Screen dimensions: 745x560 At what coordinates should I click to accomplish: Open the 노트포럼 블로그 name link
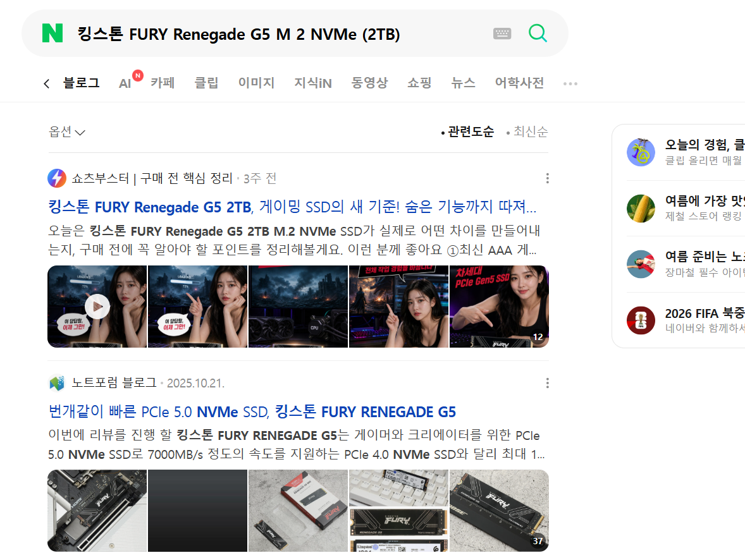point(114,383)
